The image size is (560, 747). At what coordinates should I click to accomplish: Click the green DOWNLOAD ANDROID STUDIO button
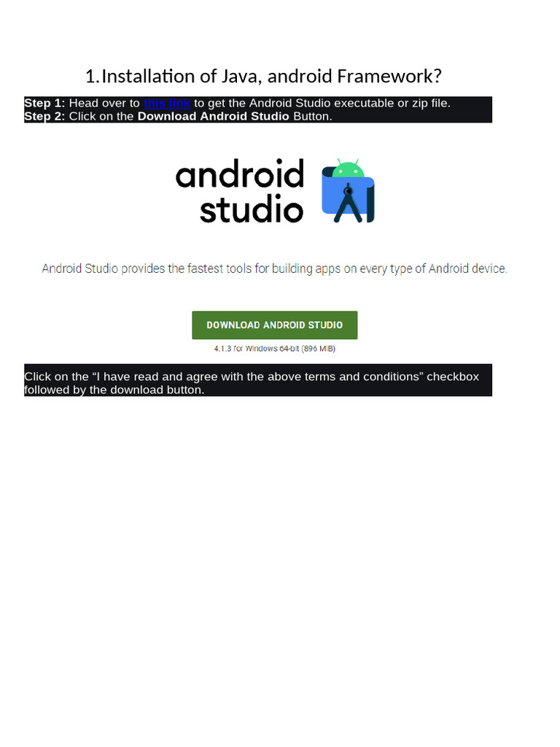pos(275,325)
